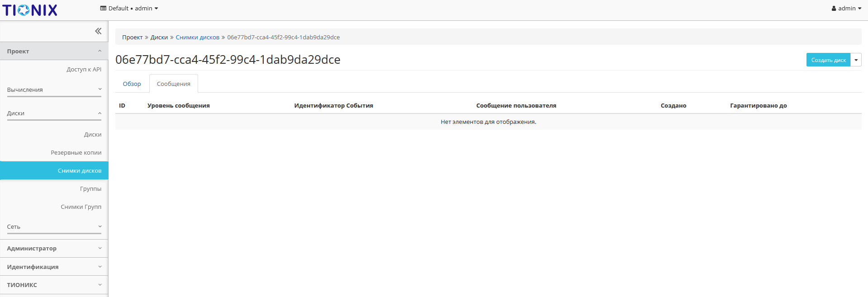Screen dimensions: 868x297
Task: Open Снимки Групп in sidebar
Action: tap(81, 207)
